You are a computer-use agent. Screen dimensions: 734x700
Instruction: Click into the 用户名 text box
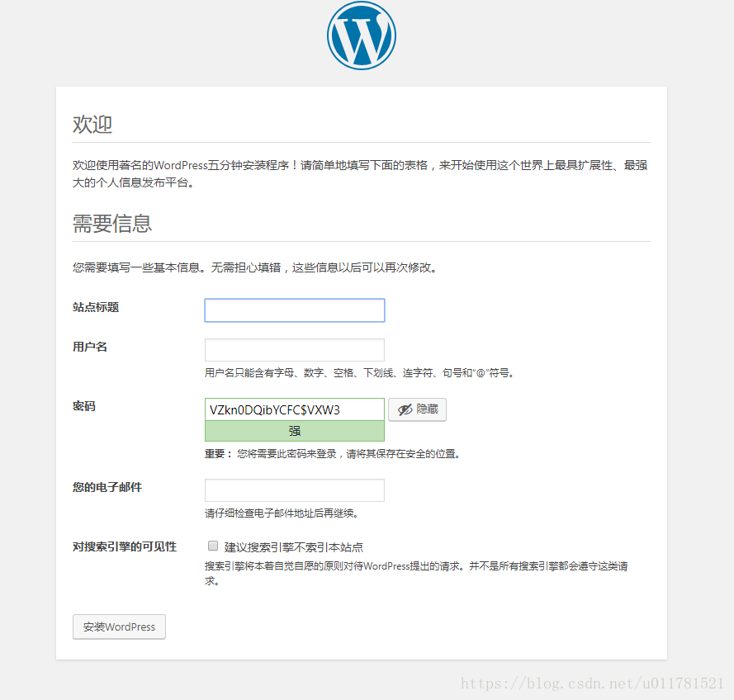(295, 350)
